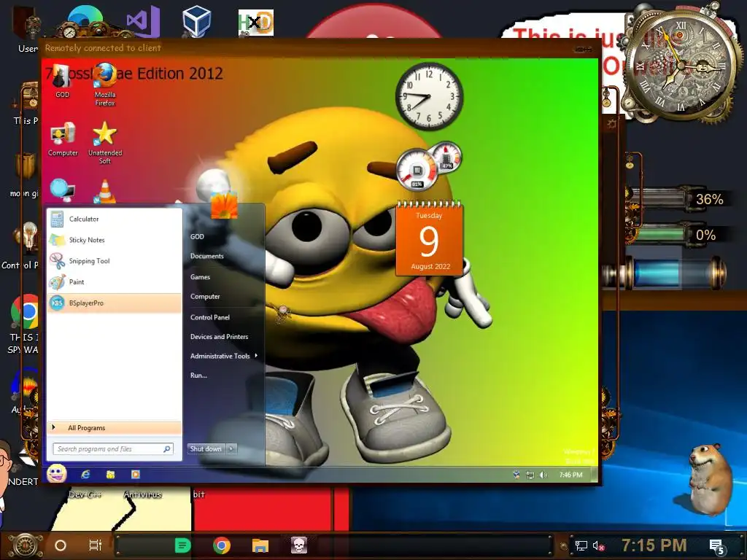747x560 pixels.
Task: Open Calculator from the Start menu
Action: click(x=115, y=219)
